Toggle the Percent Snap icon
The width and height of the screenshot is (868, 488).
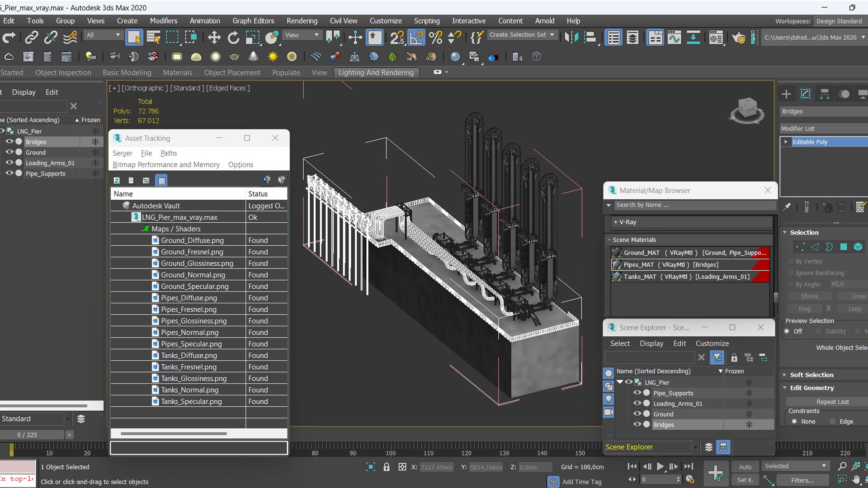click(x=435, y=38)
